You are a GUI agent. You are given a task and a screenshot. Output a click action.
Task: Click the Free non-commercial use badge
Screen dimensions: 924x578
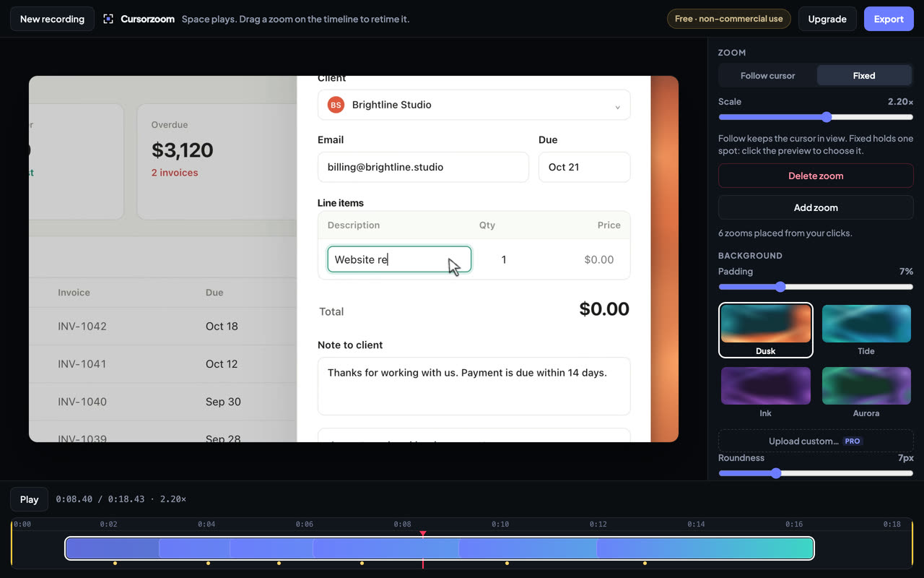pos(728,19)
